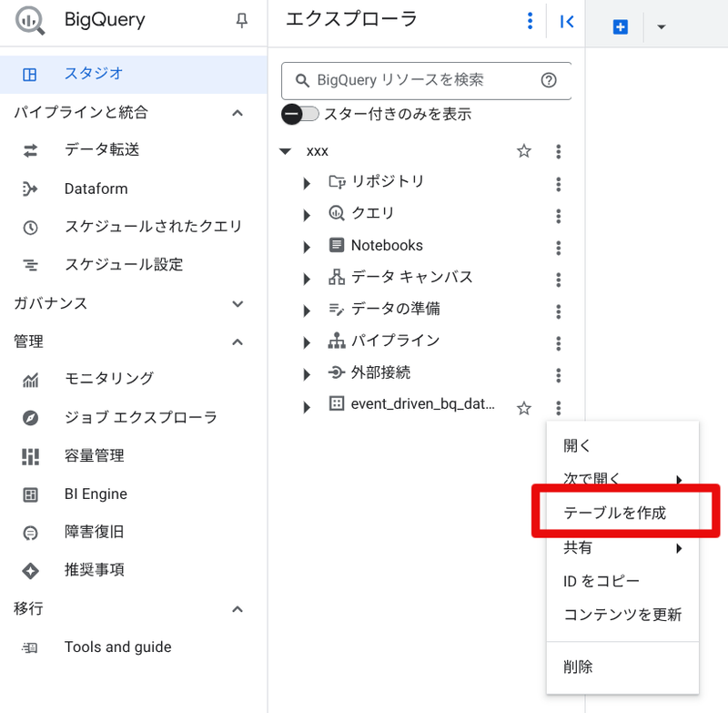This screenshot has width=728, height=713.
Task: Expand the リポジトリ tree node
Action: click(x=307, y=183)
